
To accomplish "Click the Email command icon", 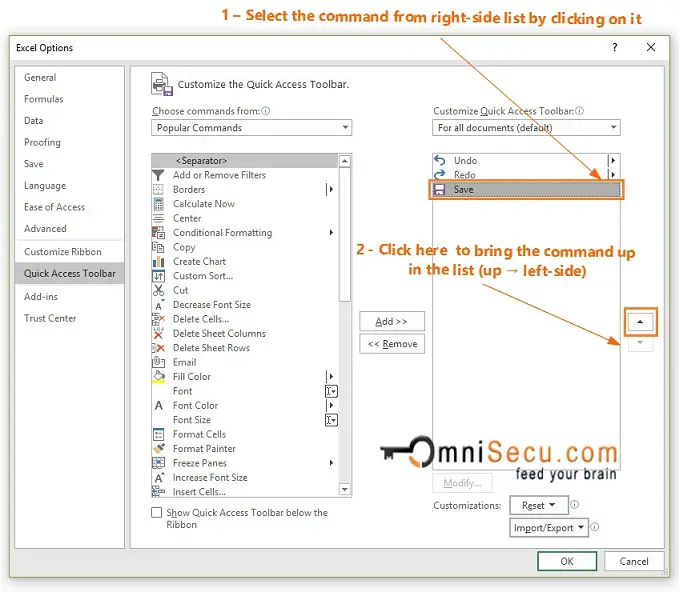I will point(158,362).
